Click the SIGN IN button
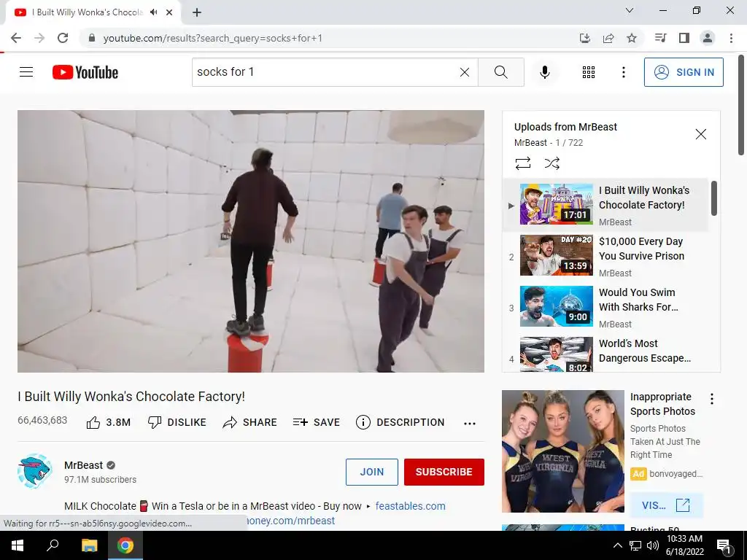 [684, 72]
